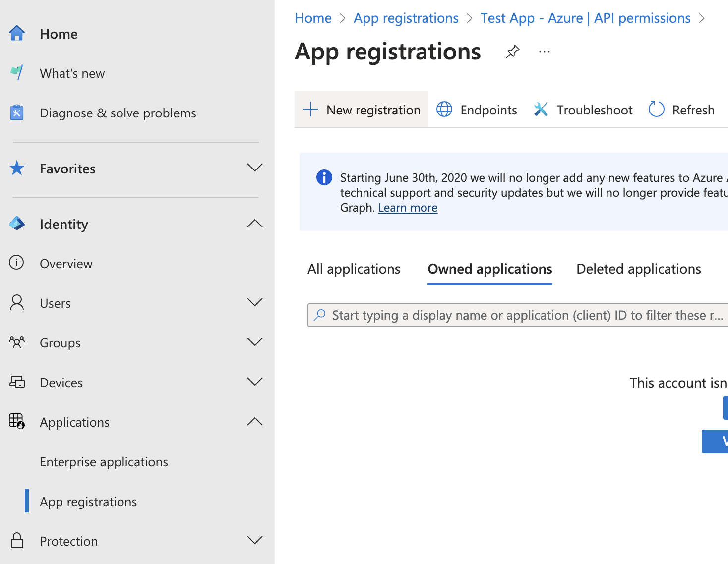The width and height of the screenshot is (728, 564).
Task: Open Enterprise applications in sidebar
Action: point(104,462)
